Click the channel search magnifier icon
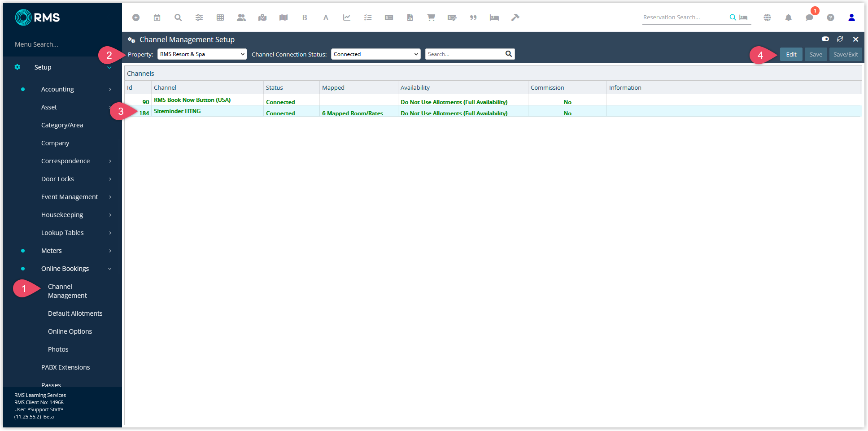 508,54
